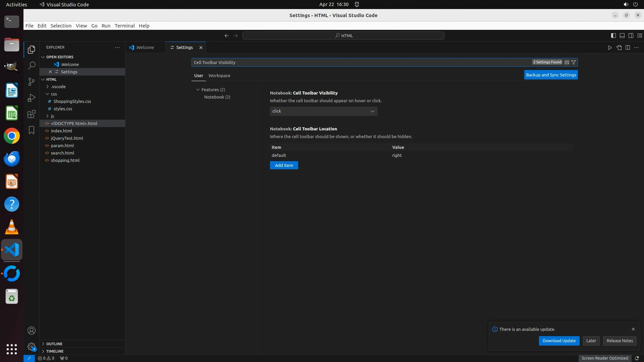Click the Download Update button
This screenshot has width=644, height=362.
pyautogui.click(x=559, y=341)
